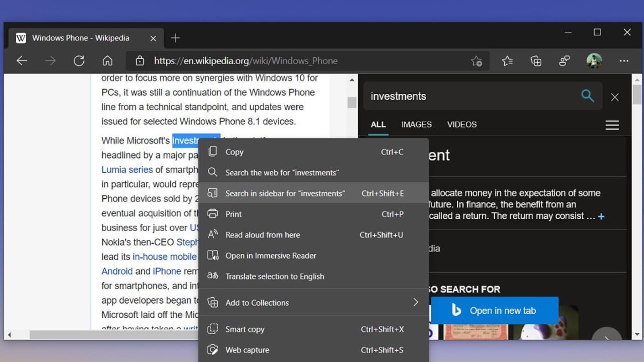Click the article horizontal scrollbar thumb
644x362 pixels.
point(114,335)
